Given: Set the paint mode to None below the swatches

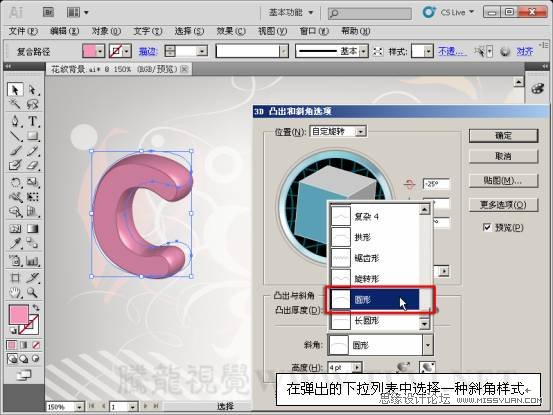Looking at the screenshot, I should point(36,345).
